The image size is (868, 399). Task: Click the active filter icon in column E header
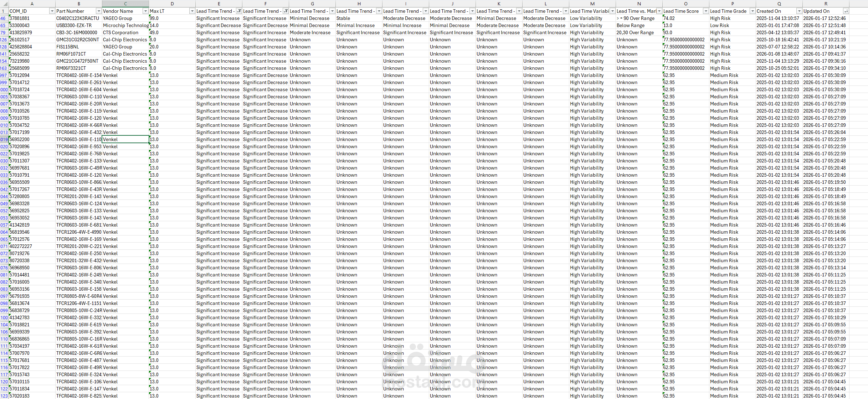(239, 11)
